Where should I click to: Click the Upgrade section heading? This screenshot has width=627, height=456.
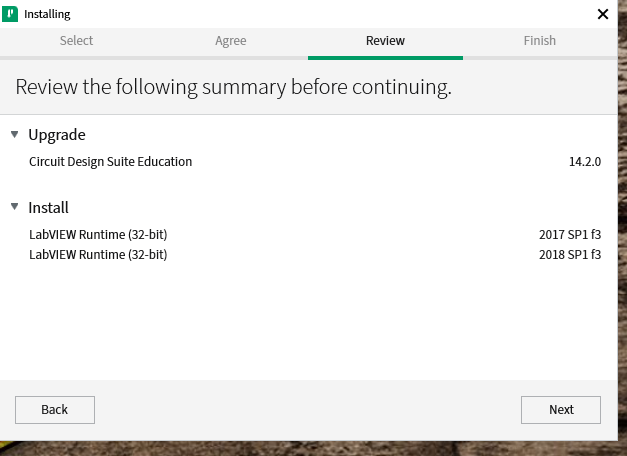57,135
